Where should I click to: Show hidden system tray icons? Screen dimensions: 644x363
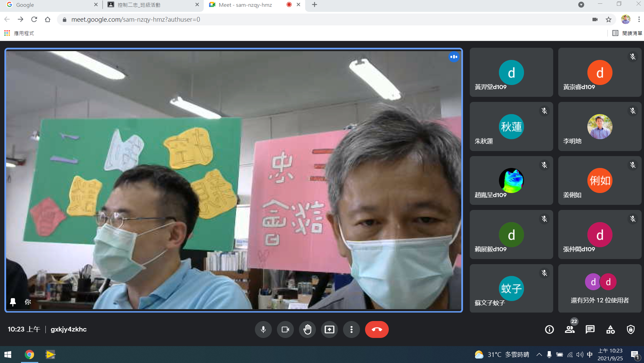coord(539,355)
